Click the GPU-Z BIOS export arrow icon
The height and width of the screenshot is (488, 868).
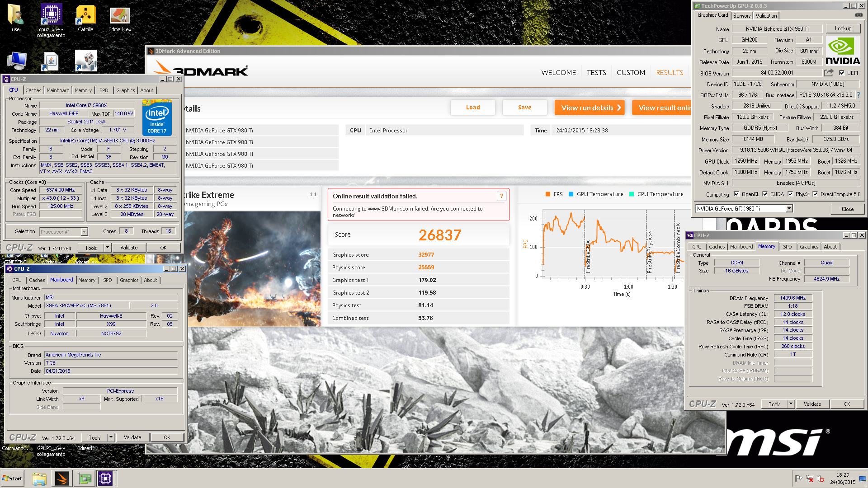[829, 73]
